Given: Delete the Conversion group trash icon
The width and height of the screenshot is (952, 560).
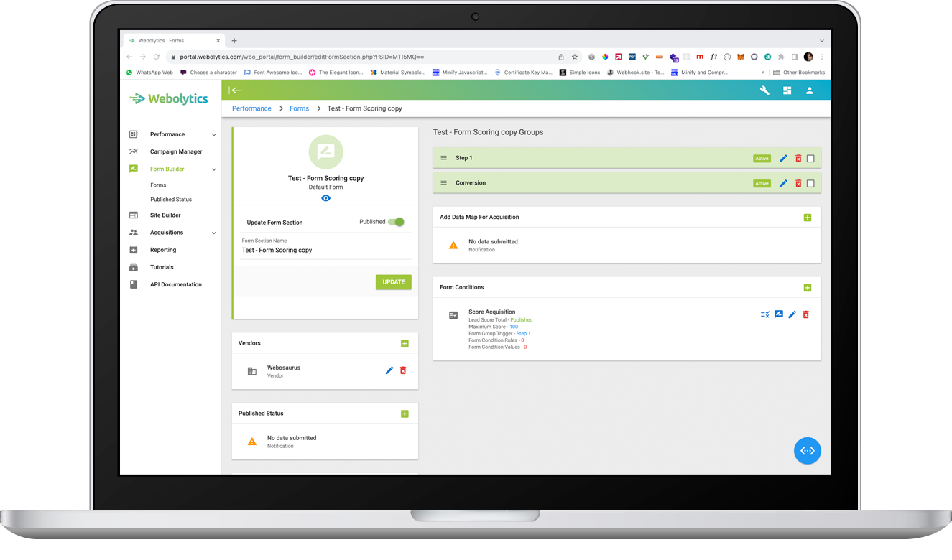Looking at the screenshot, I should tap(798, 184).
